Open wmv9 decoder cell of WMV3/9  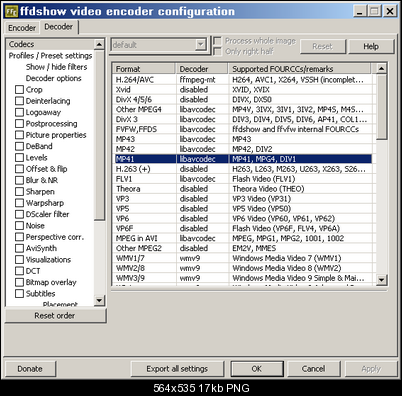(202, 278)
